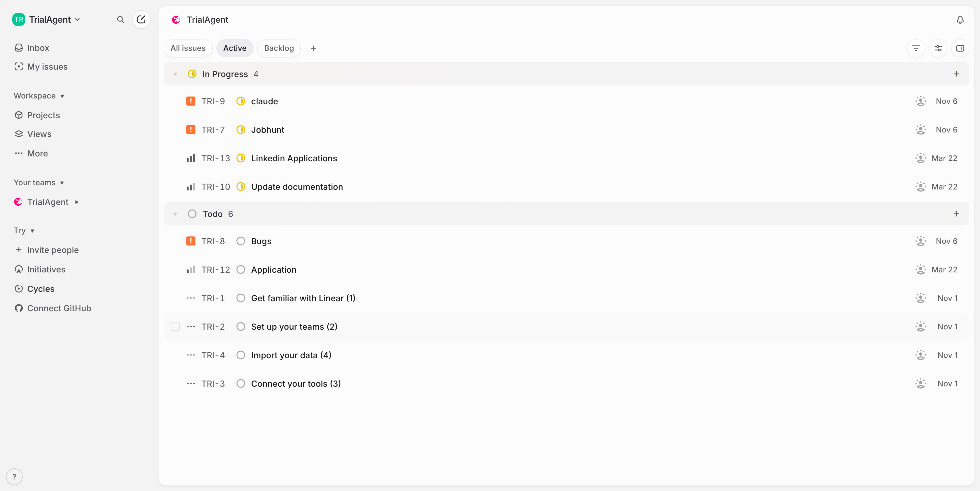This screenshot has width=980, height=491.
Task: Open the display options icon
Action: tap(939, 48)
